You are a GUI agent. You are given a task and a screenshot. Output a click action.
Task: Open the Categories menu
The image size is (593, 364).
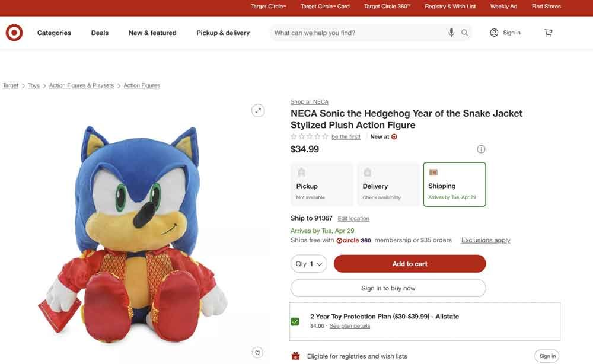point(55,32)
